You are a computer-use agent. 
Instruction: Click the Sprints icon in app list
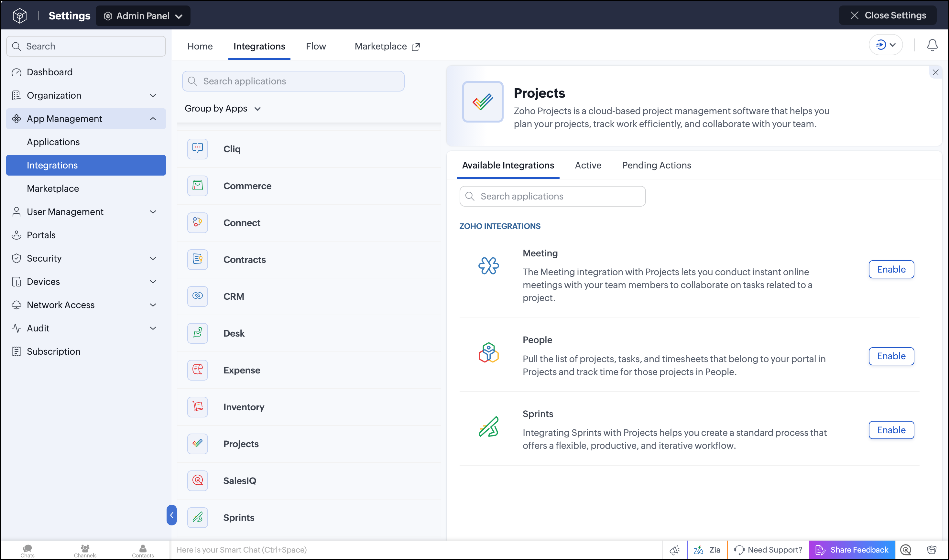coord(197,517)
